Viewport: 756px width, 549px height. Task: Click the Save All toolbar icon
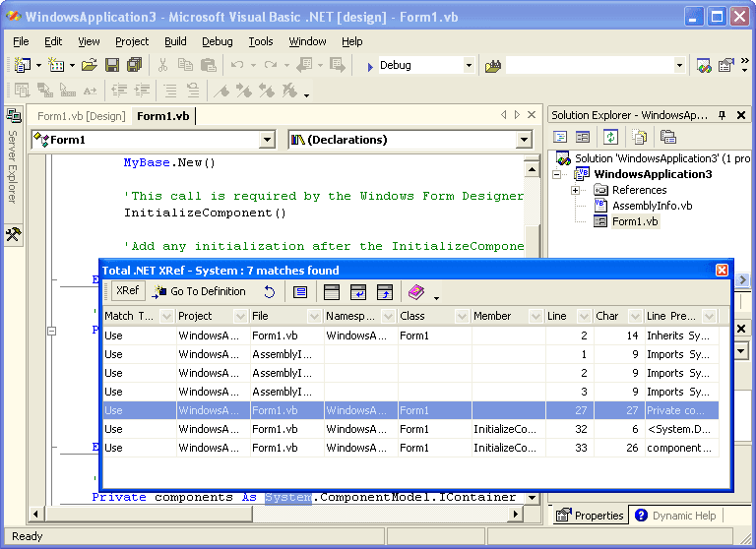click(x=135, y=65)
